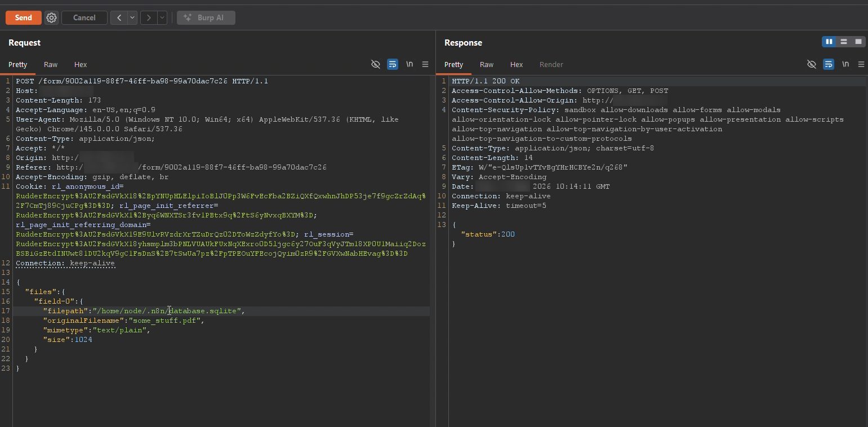868x427 pixels.
Task: Go forward to next request in history
Action: point(149,18)
